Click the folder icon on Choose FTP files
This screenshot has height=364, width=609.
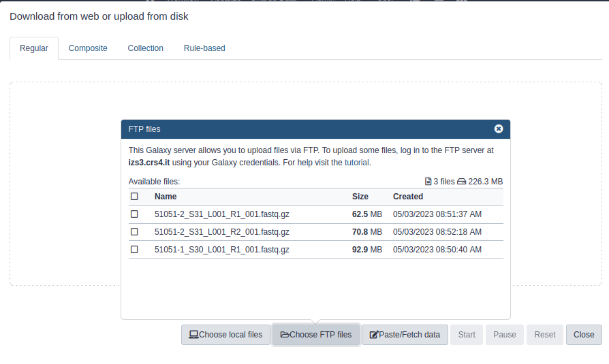(285, 335)
